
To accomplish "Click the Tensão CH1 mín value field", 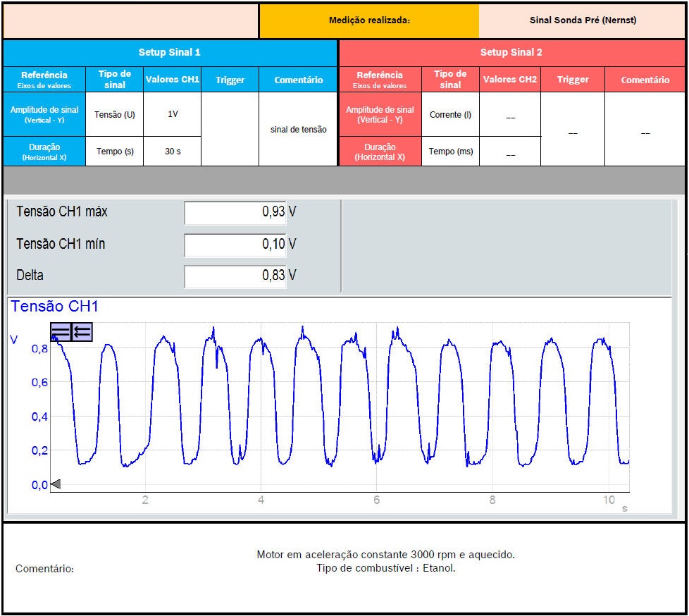I will 235,245.
